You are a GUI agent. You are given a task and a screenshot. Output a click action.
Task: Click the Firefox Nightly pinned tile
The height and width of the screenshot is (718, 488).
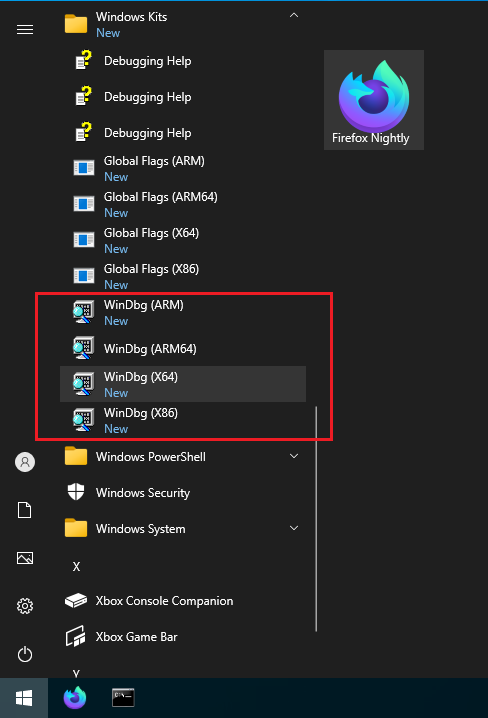[x=374, y=100]
